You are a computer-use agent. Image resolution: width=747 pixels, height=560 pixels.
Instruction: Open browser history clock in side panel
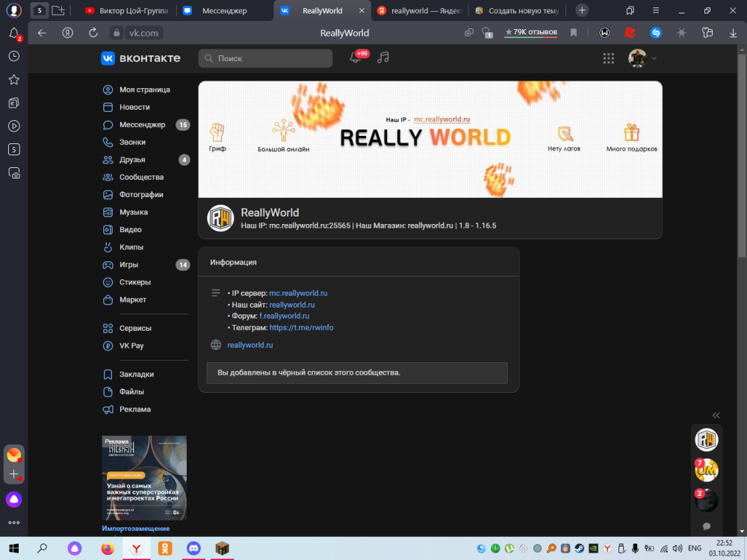click(13, 56)
